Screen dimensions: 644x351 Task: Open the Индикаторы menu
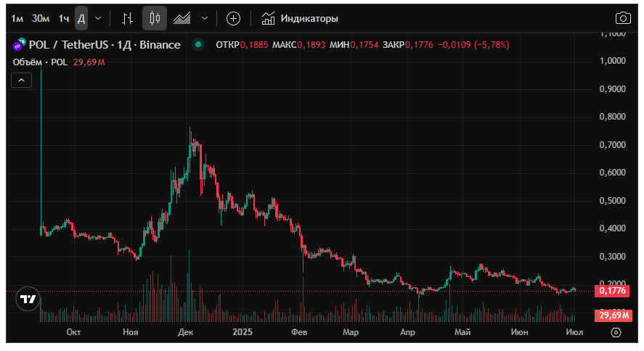click(300, 18)
